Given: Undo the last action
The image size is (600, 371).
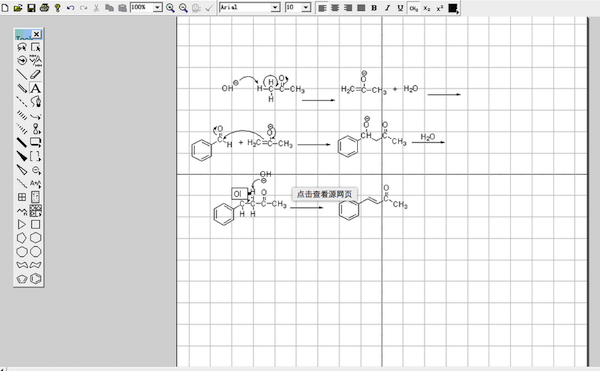Looking at the screenshot, I should [70, 8].
